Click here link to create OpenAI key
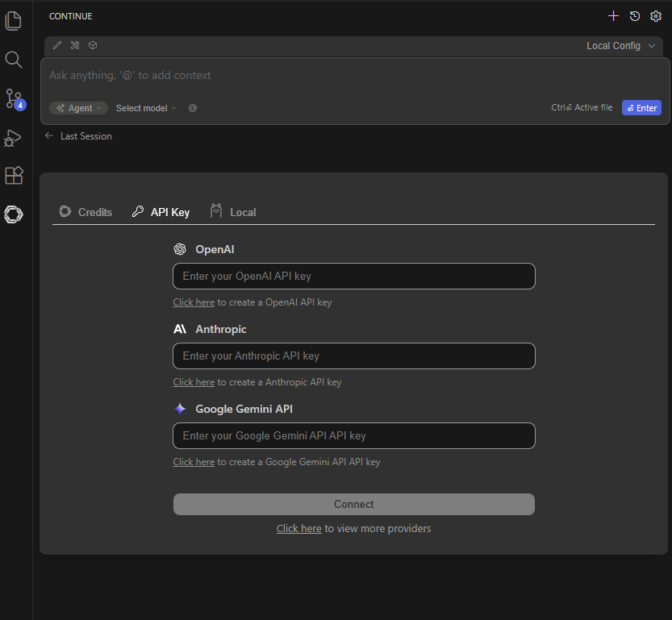The image size is (672, 620). (x=194, y=302)
